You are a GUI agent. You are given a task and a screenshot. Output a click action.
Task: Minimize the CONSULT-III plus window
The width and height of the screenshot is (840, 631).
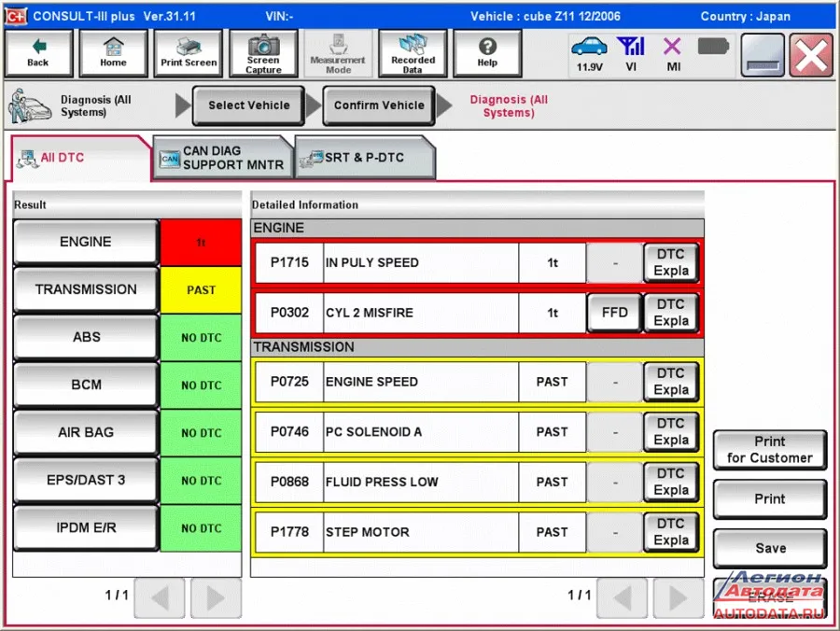coord(763,55)
